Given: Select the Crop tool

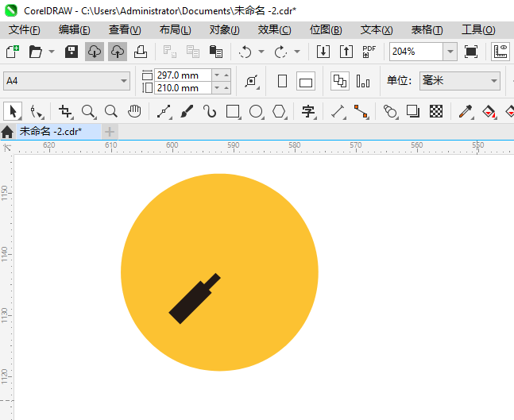Looking at the screenshot, I should [x=65, y=111].
